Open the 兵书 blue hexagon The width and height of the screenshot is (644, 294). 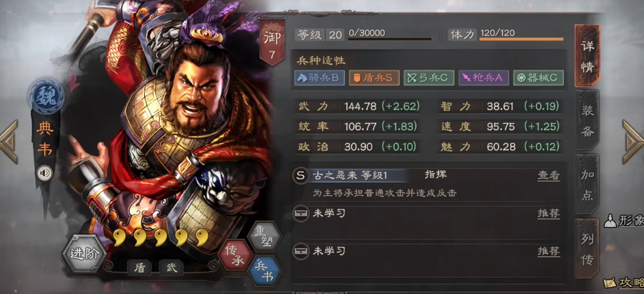(264, 271)
